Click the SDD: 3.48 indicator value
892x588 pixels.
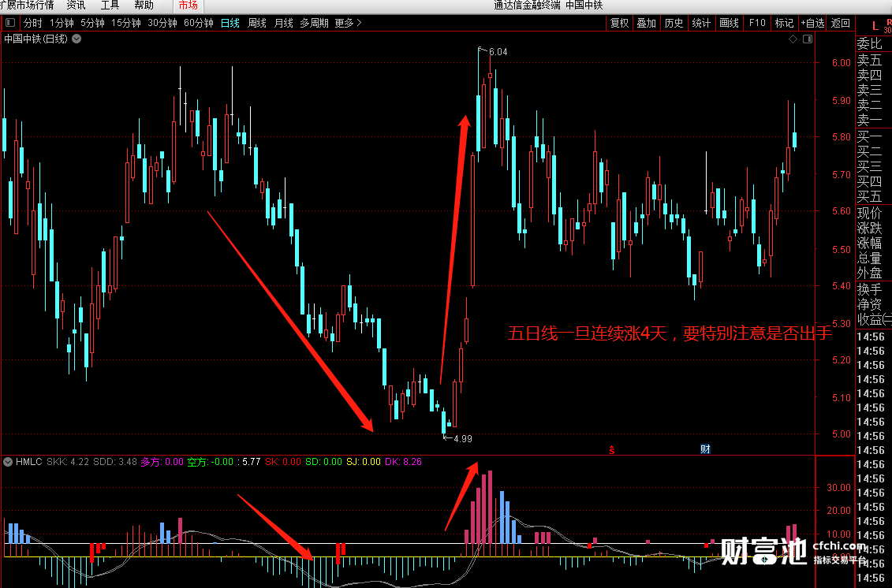[x=115, y=462]
